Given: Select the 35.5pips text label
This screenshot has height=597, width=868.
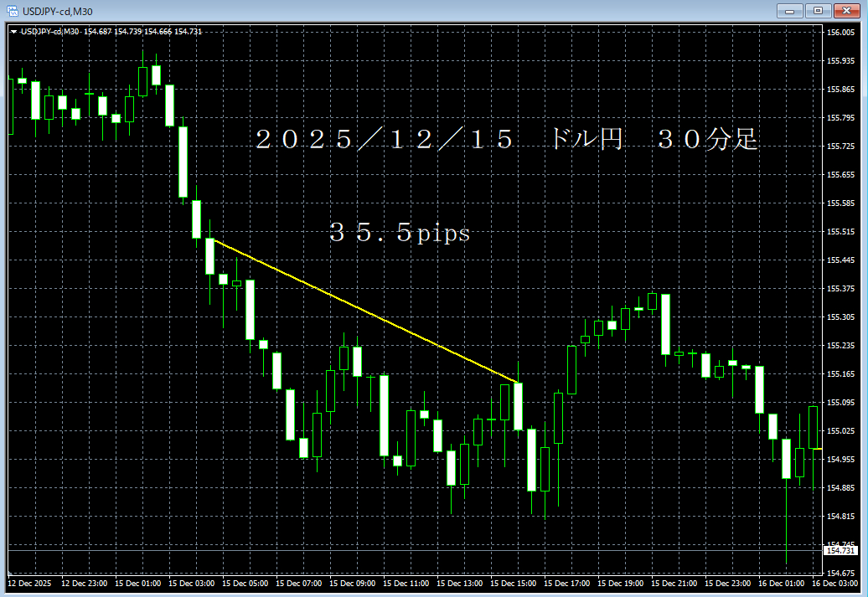Looking at the screenshot, I should coord(402,234).
